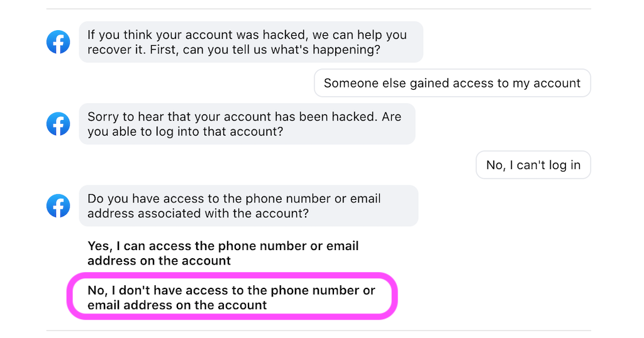Click the 'Do you have access to the phone' message

(x=248, y=206)
